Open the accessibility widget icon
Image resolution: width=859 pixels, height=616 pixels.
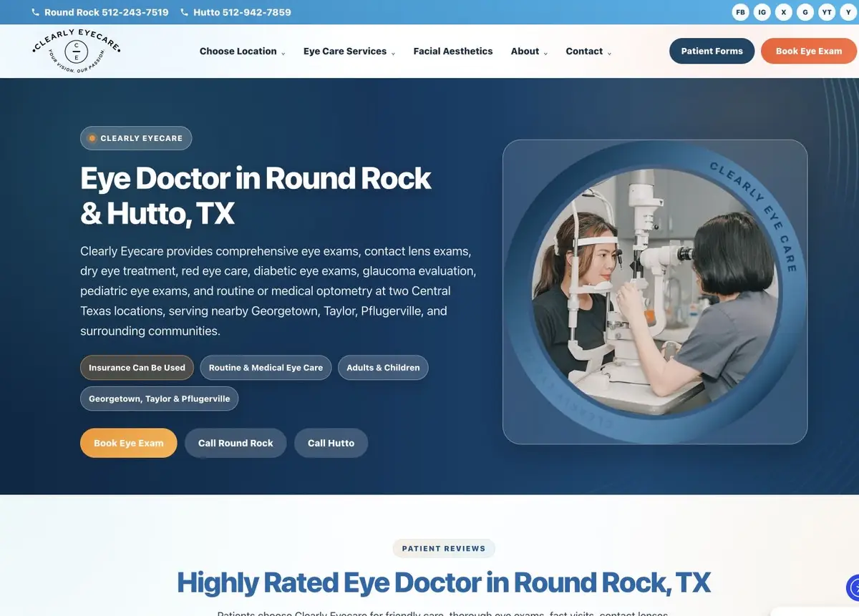pyautogui.click(x=853, y=588)
